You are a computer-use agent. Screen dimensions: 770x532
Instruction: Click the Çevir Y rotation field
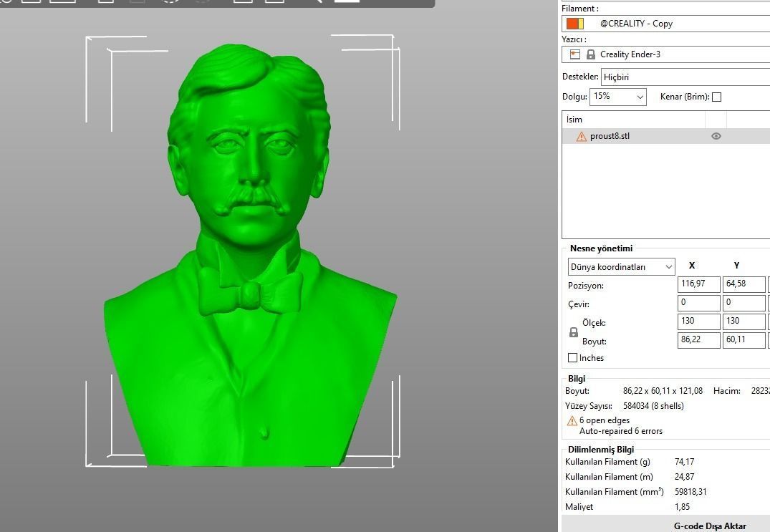pos(744,303)
